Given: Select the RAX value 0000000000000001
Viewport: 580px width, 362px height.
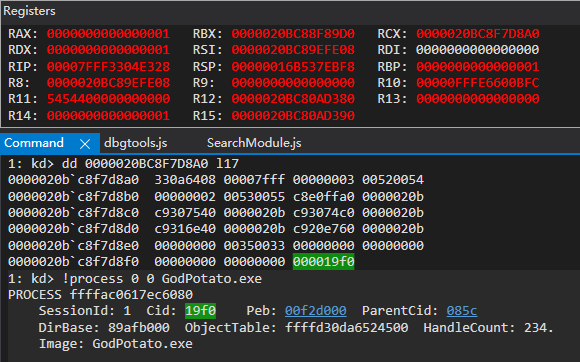Looking at the screenshot, I should [108, 34].
